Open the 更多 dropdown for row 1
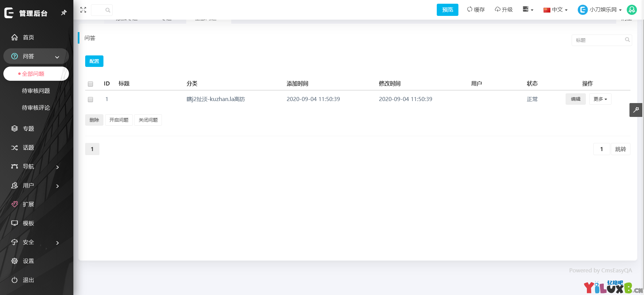The image size is (644, 295). (600, 99)
